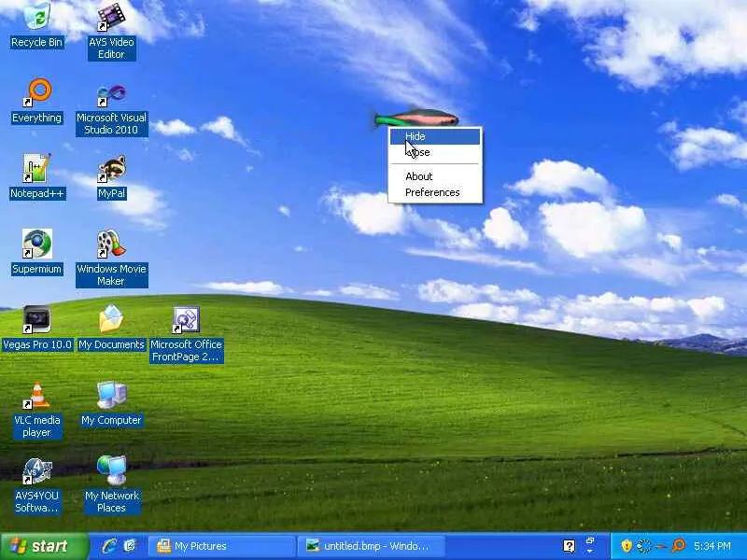Click the yellow security shield tray icon

627,546
